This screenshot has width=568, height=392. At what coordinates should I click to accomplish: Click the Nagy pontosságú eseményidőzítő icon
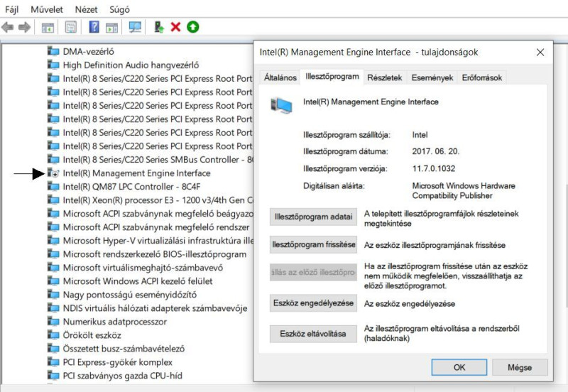point(53,294)
